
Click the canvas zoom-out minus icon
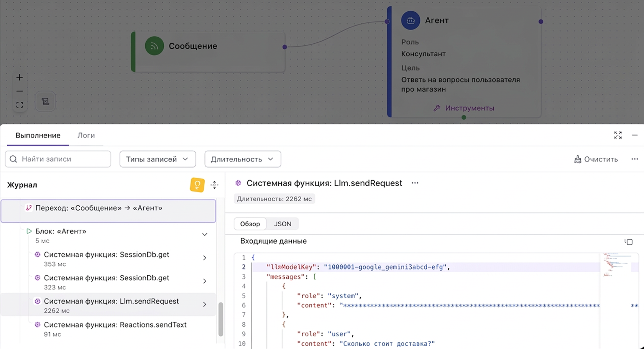pyautogui.click(x=19, y=91)
